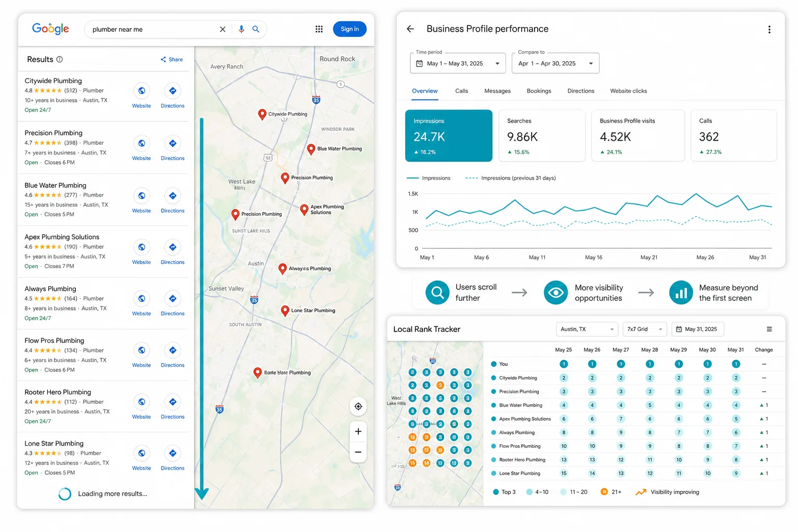Zoom out on the map
This screenshot has height=532, width=798.
click(358, 452)
